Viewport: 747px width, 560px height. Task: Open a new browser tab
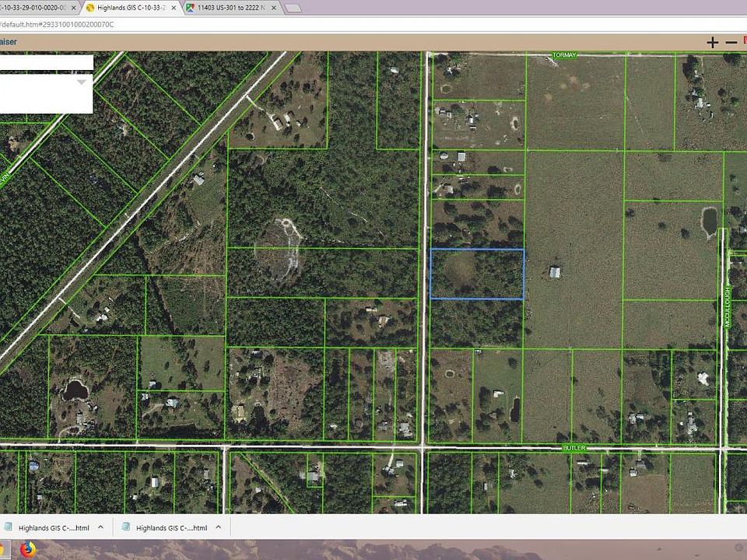[293, 8]
